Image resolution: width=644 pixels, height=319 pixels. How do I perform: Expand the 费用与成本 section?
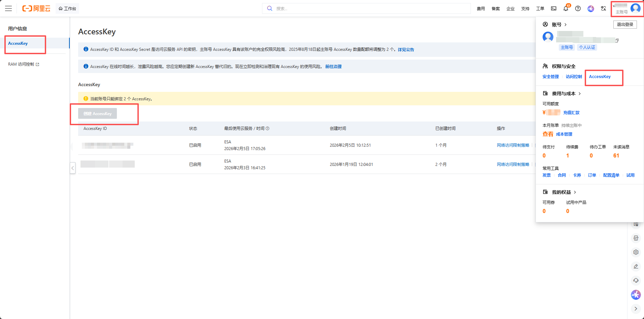pos(562,94)
